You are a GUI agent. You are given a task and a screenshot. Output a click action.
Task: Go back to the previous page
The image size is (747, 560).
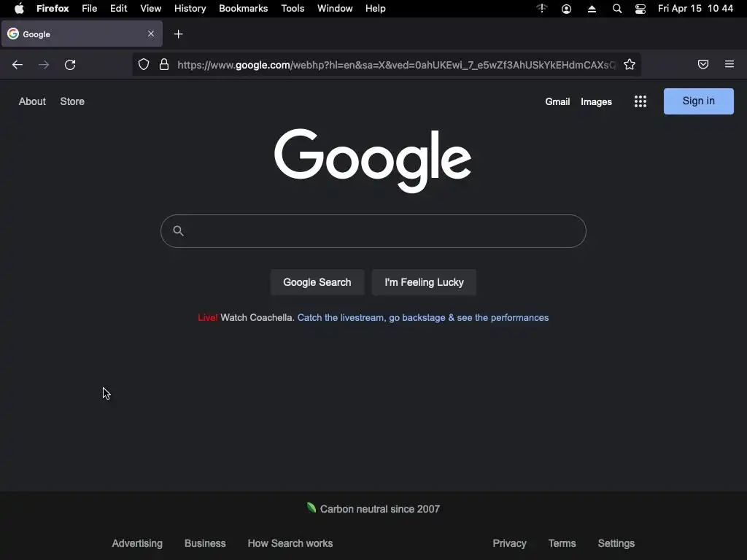coord(18,65)
